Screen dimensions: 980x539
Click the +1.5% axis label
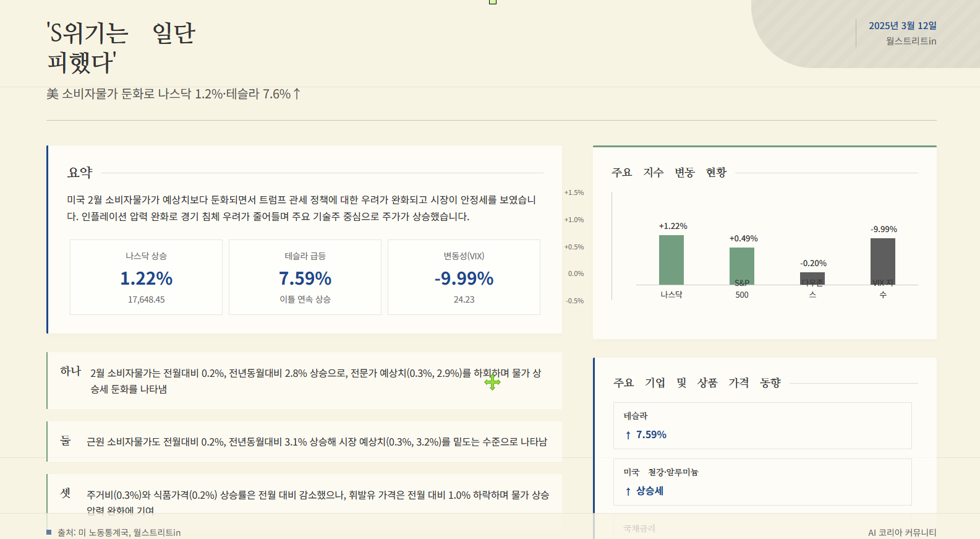(574, 192)
